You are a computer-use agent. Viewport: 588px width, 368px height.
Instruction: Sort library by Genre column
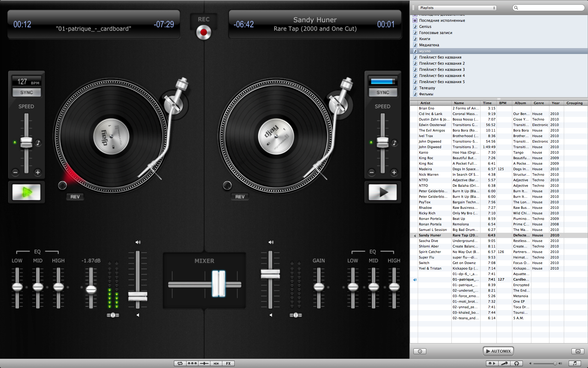click(540, 103)
